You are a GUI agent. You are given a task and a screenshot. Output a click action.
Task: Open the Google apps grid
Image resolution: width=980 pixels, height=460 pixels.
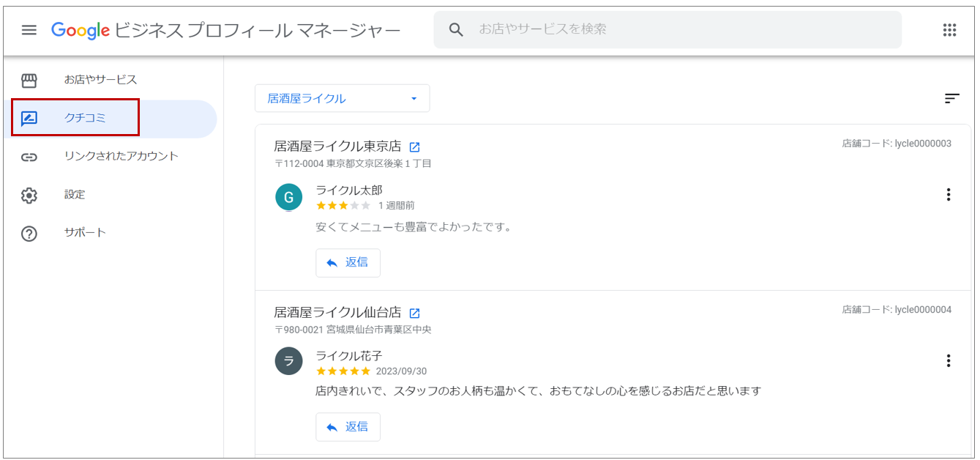click(949, 30)
